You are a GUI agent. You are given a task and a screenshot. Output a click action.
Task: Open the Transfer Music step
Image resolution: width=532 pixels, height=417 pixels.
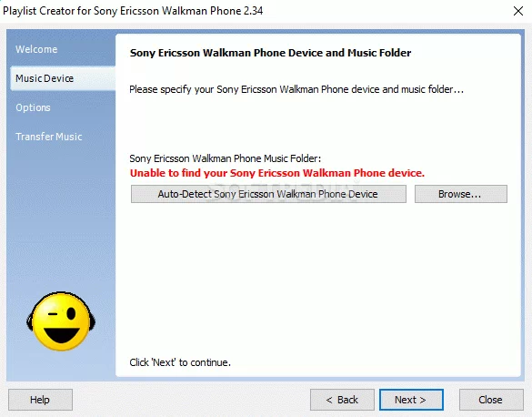[49, 137]
